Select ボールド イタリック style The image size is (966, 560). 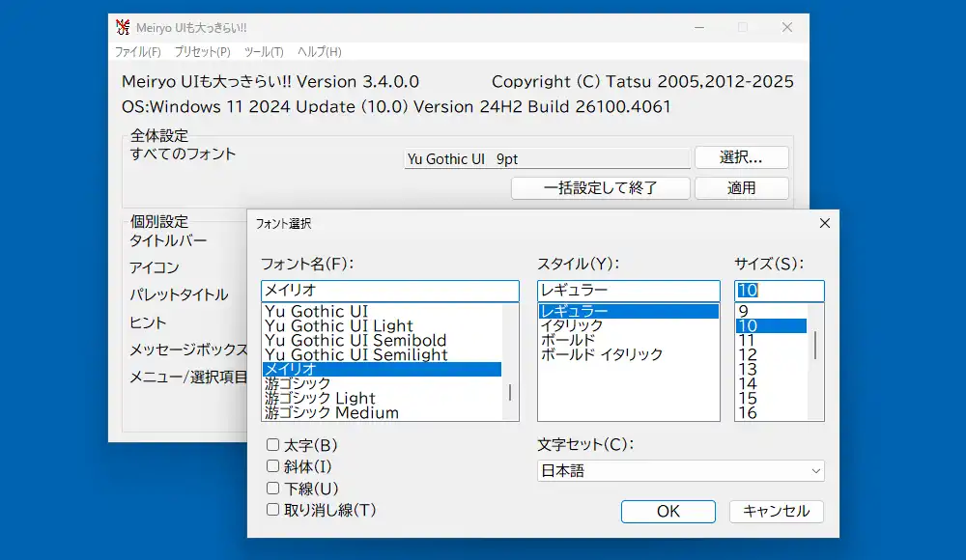629,355
